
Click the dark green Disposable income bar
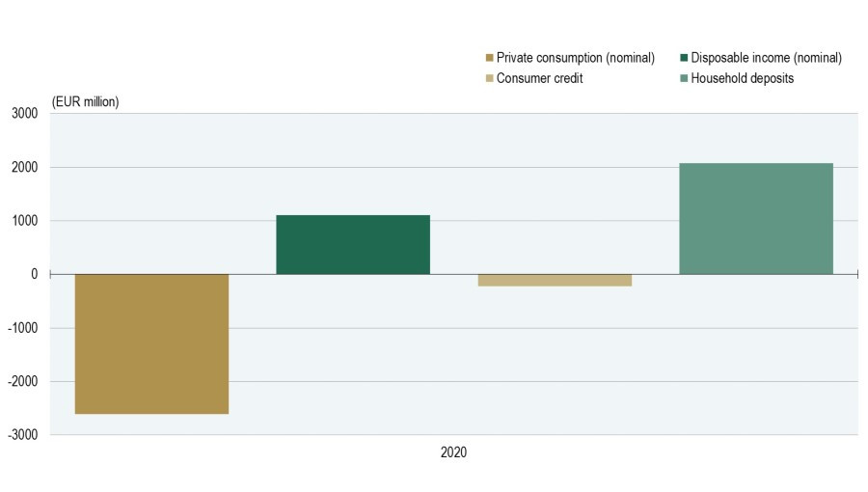pos(353,245)
